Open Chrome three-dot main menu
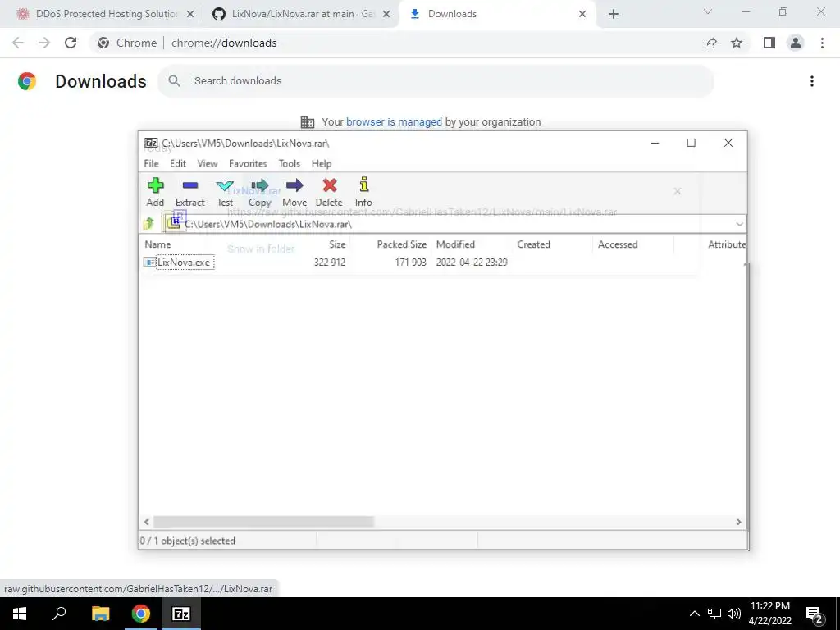Image resolution: width=840 pixels, height=630 pixels. tap(822, 43)
